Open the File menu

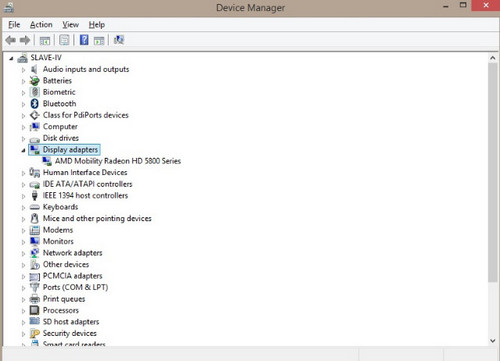[14, 25]
